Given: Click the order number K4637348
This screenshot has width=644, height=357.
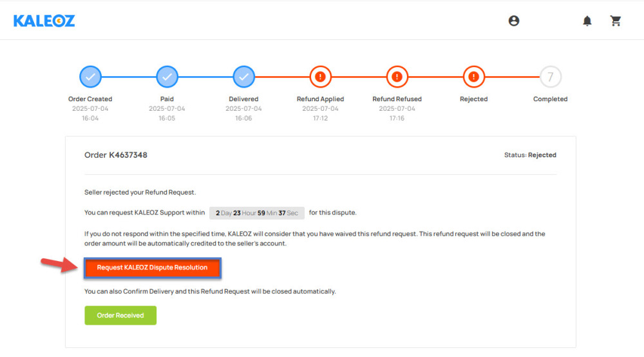Looking at the screenshot, I should click(x=128, y=155).
